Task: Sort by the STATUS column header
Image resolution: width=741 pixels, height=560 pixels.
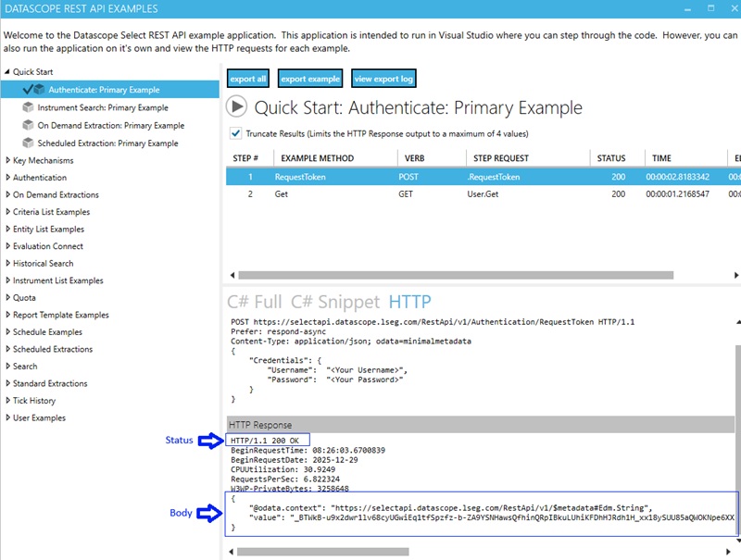Action: (611, 158)
